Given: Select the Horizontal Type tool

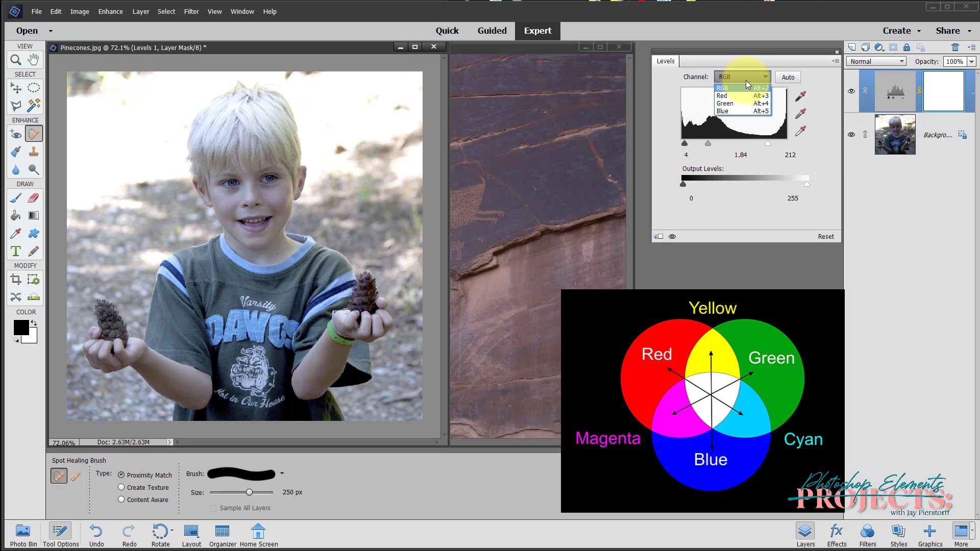Looking at the screenshot, I should pyautogui.click(x=15, y=252).
